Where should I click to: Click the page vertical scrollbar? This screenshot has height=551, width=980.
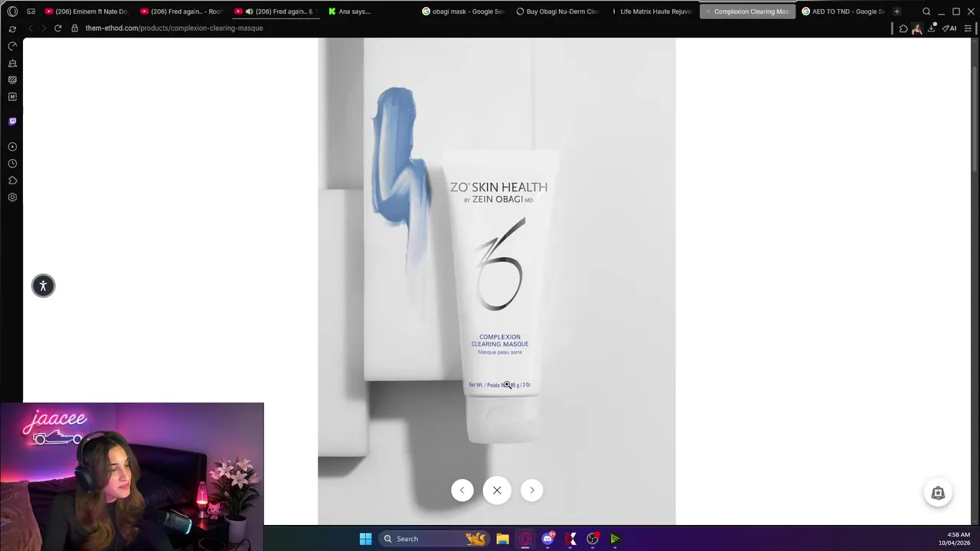click(x=975, y=119)
